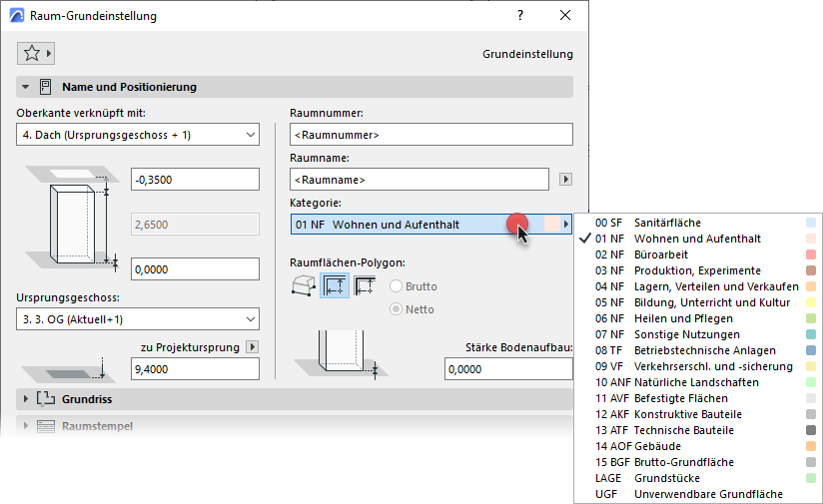823x504 pixels.
Task: Choose 07 NF Sonstige Nutzungen
Action: click(698, 334)
